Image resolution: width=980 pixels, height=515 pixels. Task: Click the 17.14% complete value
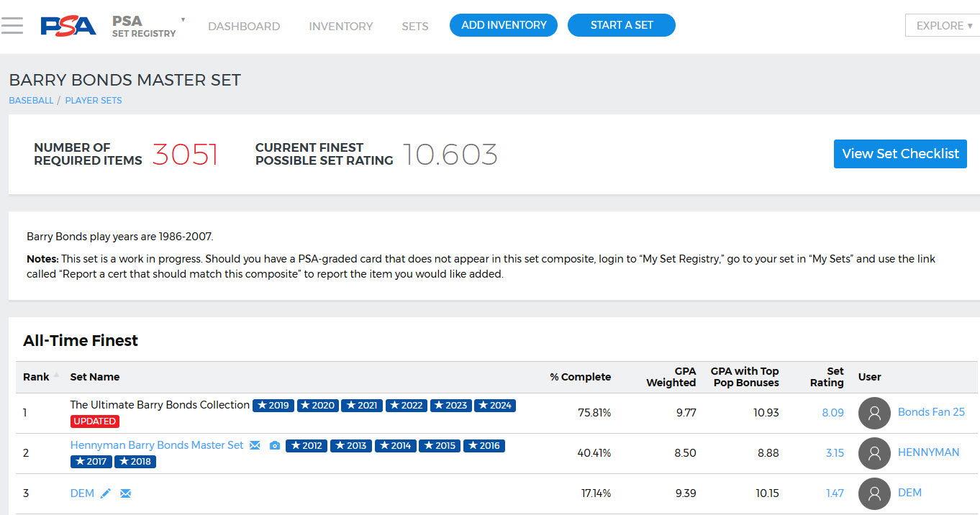(596, 493)
